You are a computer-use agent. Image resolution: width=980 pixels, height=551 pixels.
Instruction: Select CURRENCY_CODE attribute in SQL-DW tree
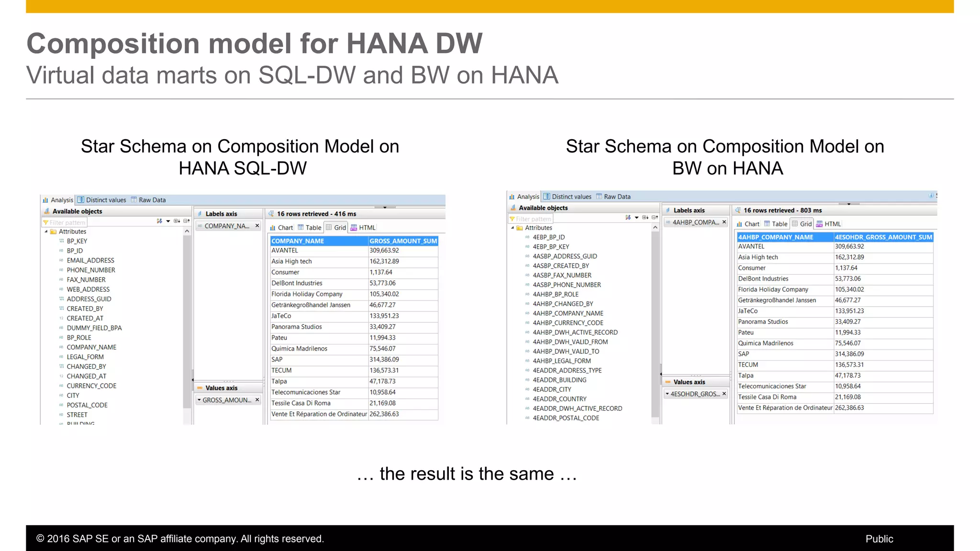click(91, 386)
